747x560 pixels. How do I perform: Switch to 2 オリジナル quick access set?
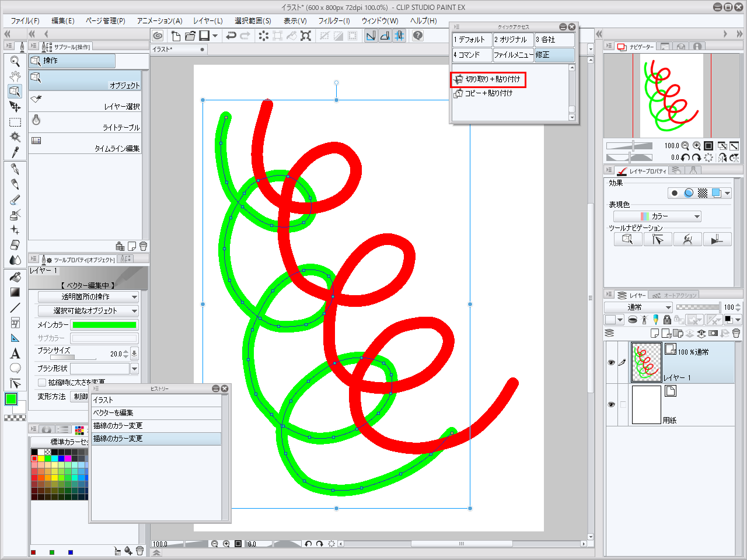pyautogui.click(x=513, y=40)
